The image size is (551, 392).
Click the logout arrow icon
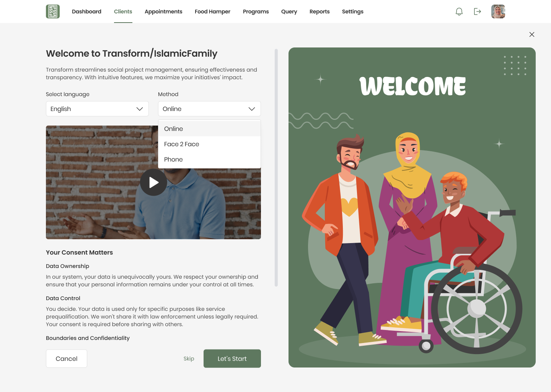click(x=478, y=11)
